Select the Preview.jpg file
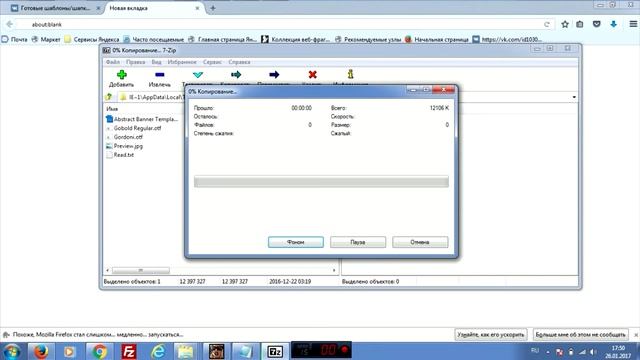This screenshot has width=640, height=360. pos(124,146)
